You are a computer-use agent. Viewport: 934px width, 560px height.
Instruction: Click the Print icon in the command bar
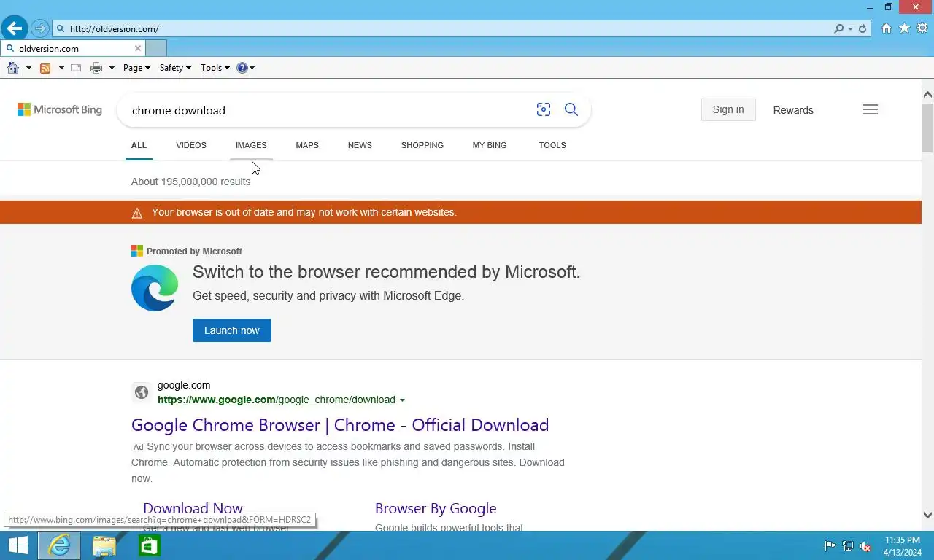[96, 68]
